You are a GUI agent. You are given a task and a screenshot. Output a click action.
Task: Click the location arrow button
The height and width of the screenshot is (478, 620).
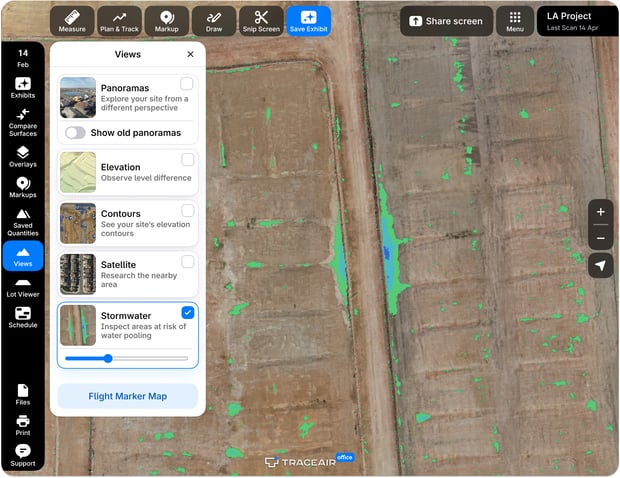pos(600,265)
